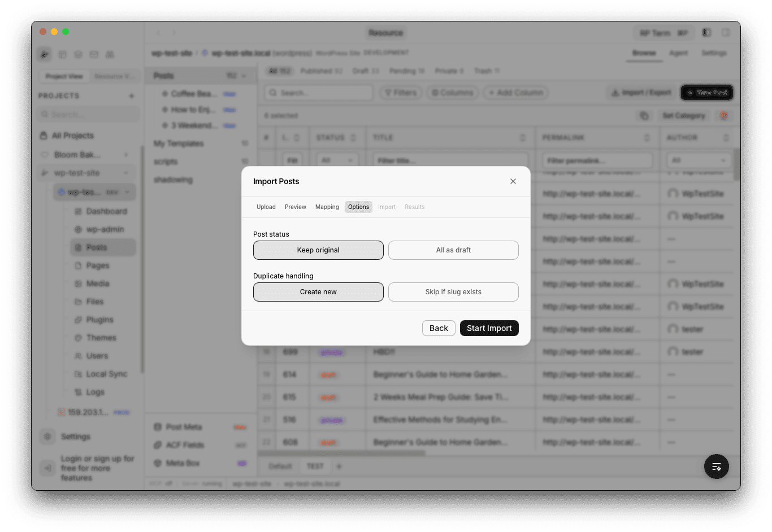Click the floating filter button at bottom right
Image resolution: width=772 pixels, height=532 pixels.
point(717,466)
